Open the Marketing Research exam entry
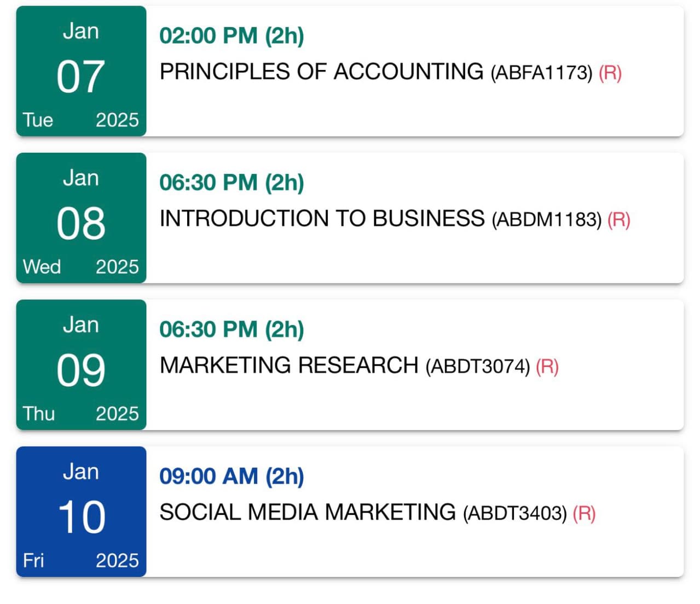 [289, 365]
